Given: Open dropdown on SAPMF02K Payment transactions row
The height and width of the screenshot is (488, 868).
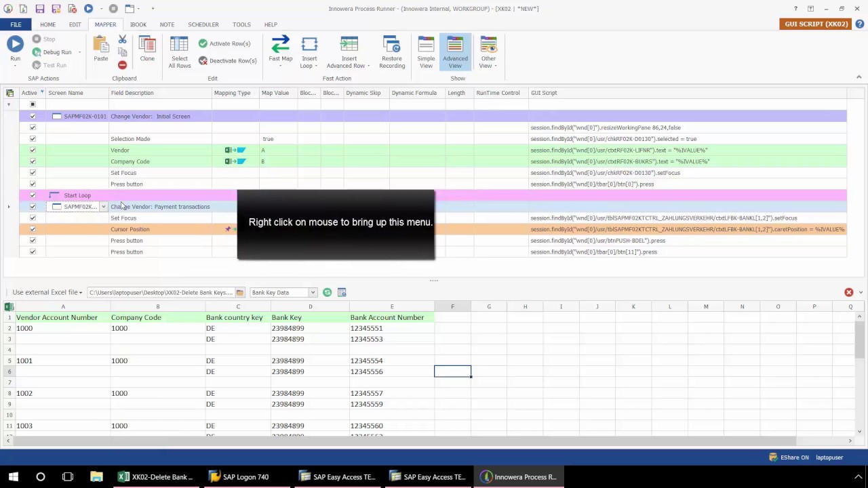Looking at the screenshot, I should click(x=103, y=207).
